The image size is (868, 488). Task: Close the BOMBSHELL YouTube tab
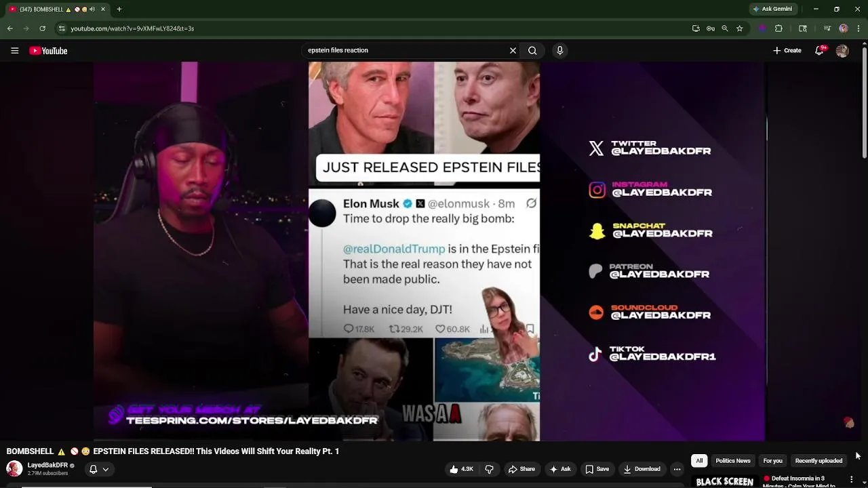click(104, 9)
